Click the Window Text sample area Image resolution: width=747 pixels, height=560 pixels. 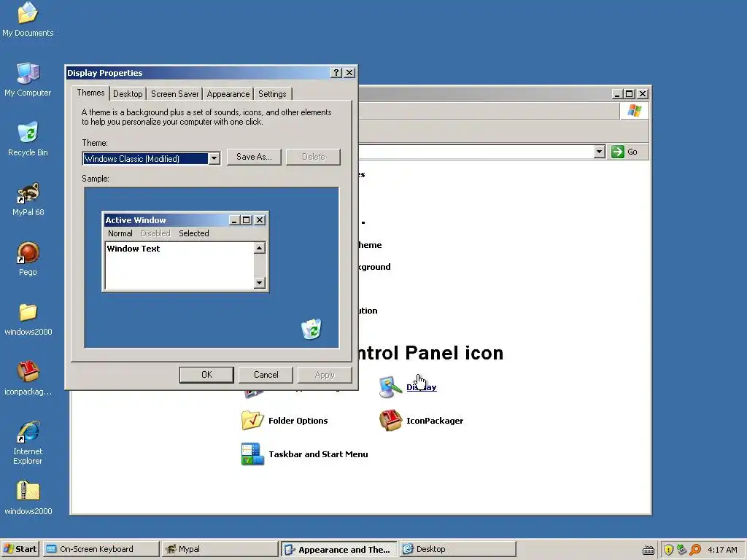pos(179,265)
